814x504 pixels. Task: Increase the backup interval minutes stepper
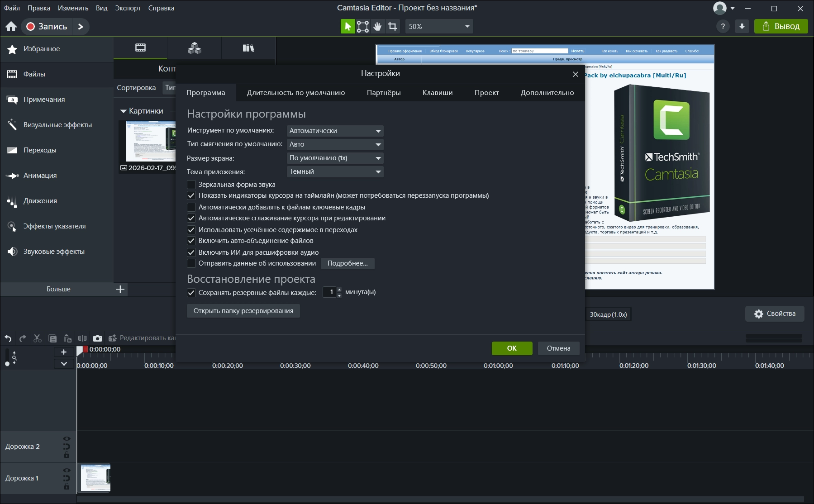[339, 290]
